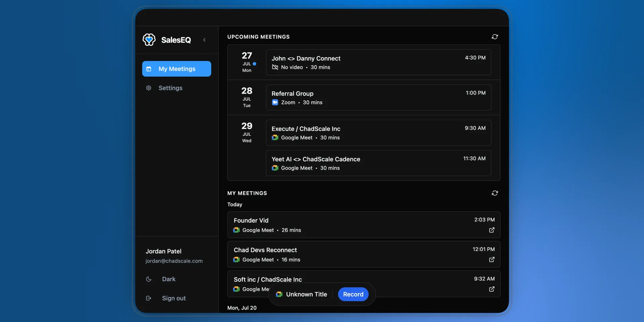Click the Zoom icon on Referral Group
Image resolution: width=644 pixels, height=322 pixels.
275,102
